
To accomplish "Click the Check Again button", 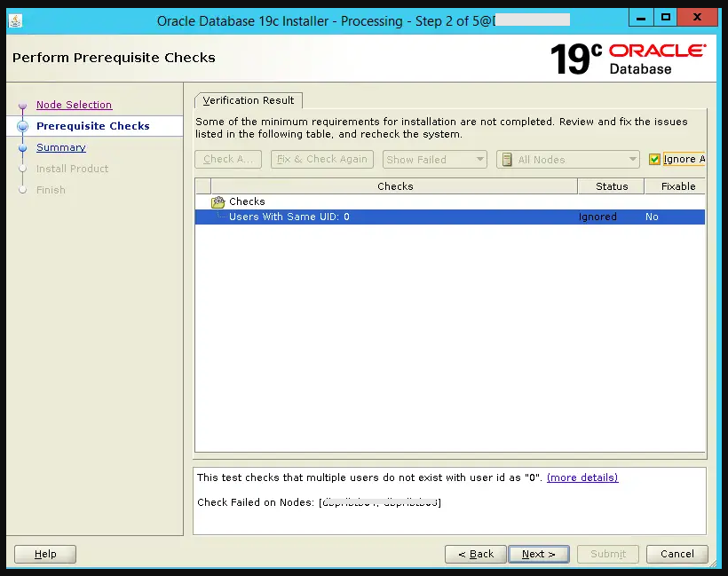I will tap(228, 159).
